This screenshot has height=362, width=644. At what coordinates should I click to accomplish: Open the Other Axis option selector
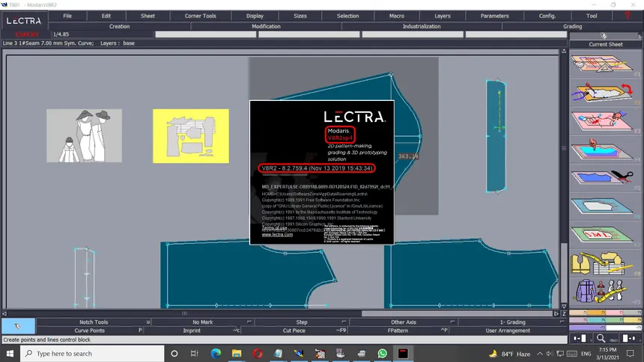[404, 322]
